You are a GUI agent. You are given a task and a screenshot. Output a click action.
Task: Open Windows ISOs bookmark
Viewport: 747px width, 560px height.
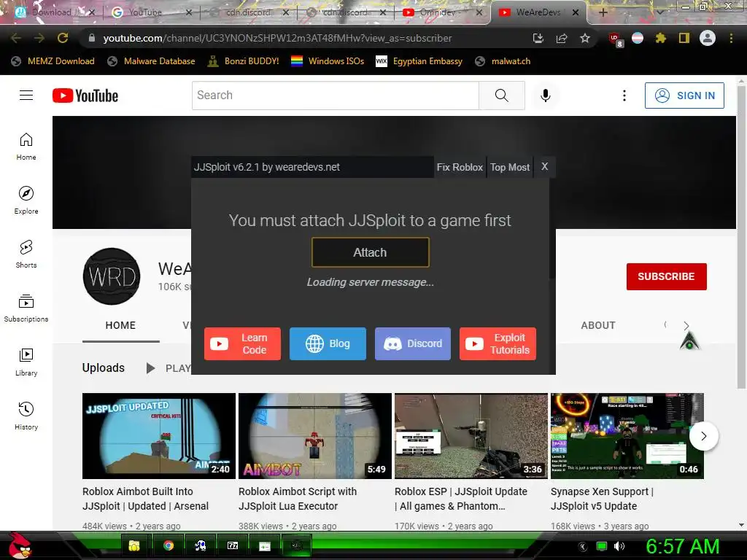[328, 61]
